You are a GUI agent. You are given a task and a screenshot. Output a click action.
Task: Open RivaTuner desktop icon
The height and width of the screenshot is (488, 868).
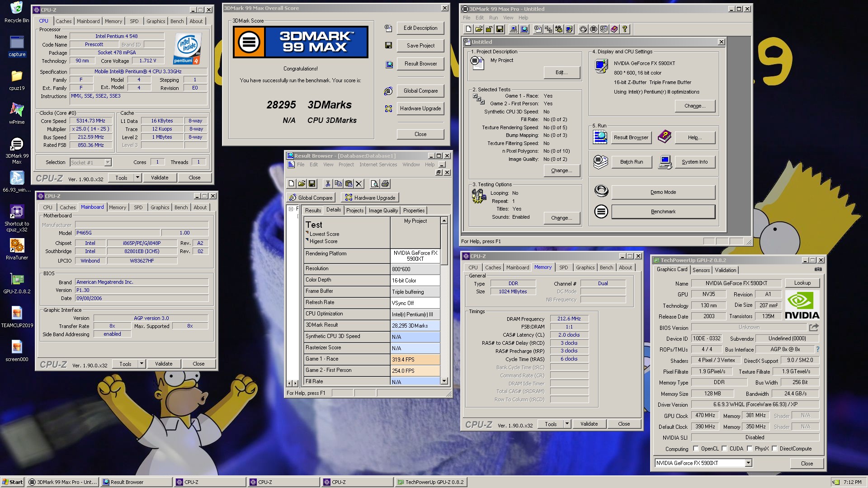[17, 249]
